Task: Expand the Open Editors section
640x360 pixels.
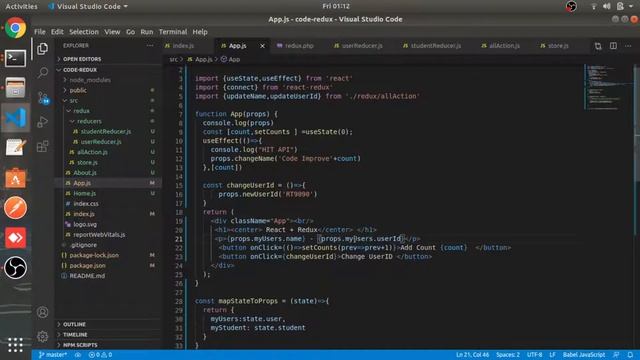Action: [82, 59]
